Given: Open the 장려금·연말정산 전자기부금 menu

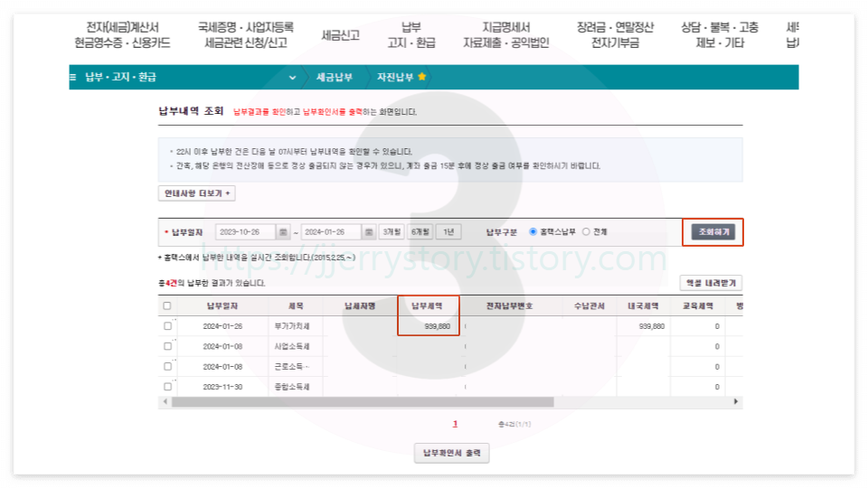Looking at the screenshot, I should coord(615,35).
